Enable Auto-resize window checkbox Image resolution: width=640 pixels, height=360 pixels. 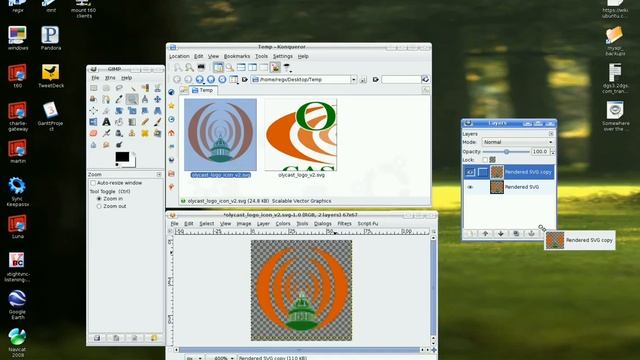click(x=93, y=183)
